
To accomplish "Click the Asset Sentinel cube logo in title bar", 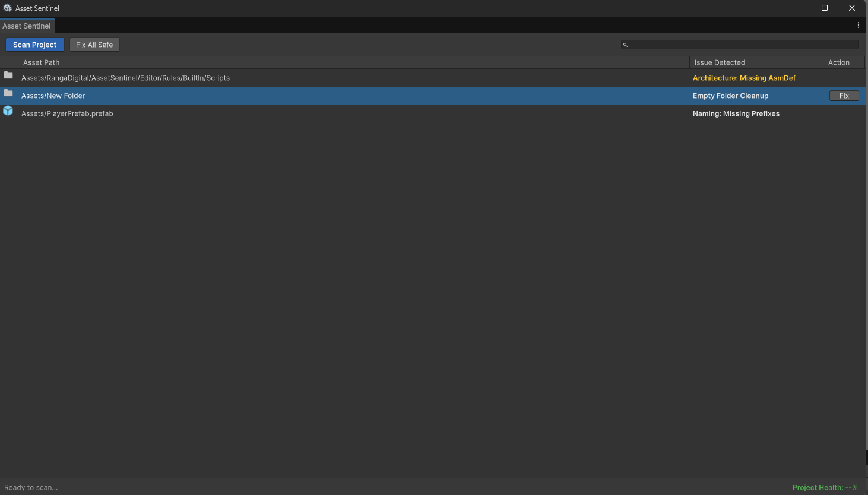I will [x=7, y=8].
